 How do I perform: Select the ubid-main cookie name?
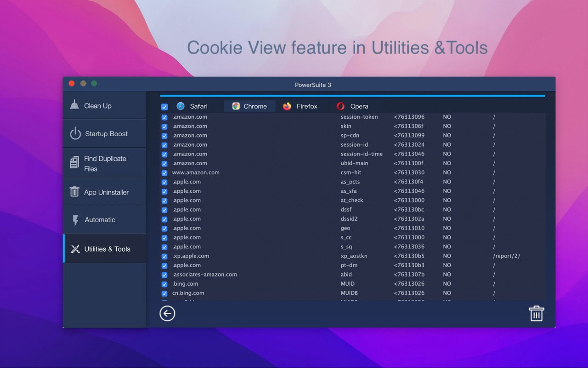click(354, 163)
